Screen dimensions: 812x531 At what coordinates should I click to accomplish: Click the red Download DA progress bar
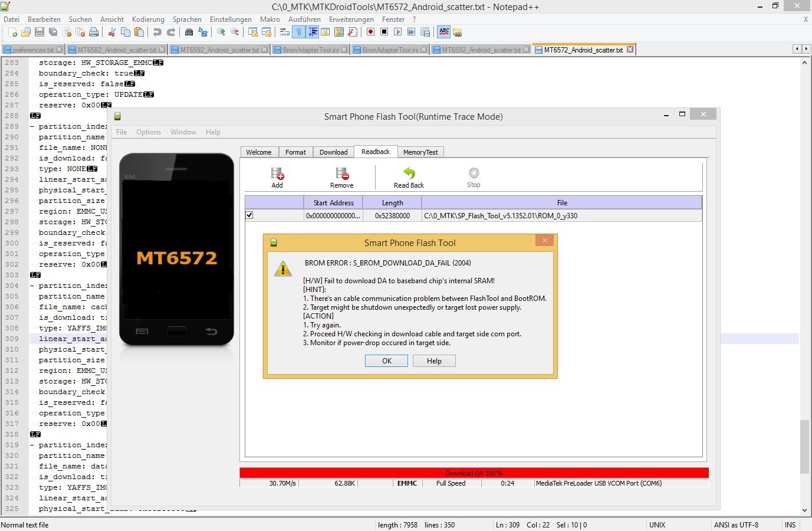pos(474,473)
